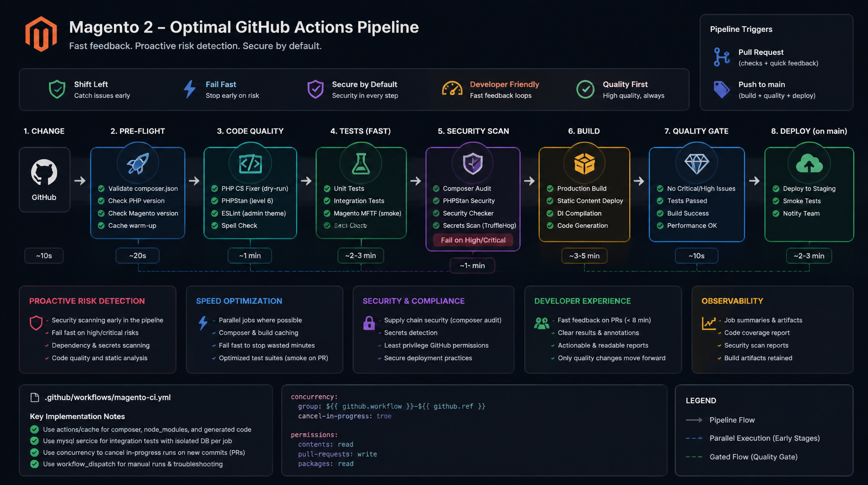Screen dimensions: 868x485
Task: Click the Production Build check mark
Action: [x=550, y=189]
